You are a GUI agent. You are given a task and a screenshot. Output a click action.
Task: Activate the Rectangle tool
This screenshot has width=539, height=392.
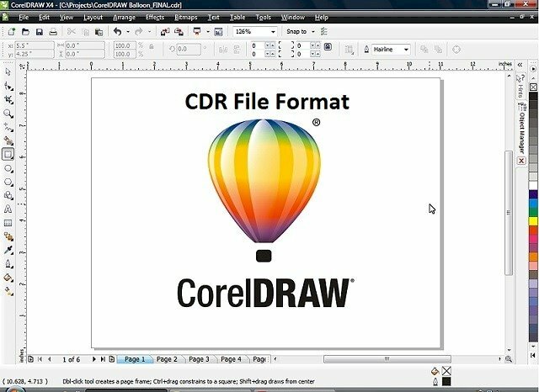point(8,154)
